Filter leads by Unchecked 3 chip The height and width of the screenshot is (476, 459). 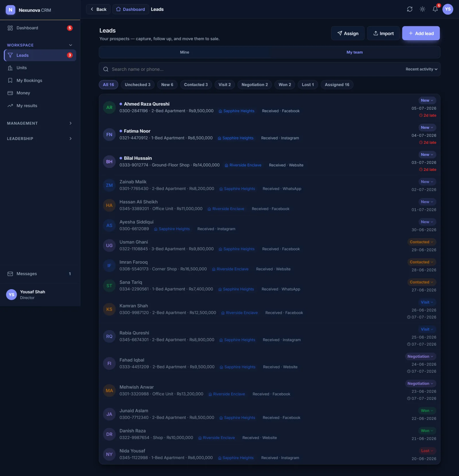point(138,85)
